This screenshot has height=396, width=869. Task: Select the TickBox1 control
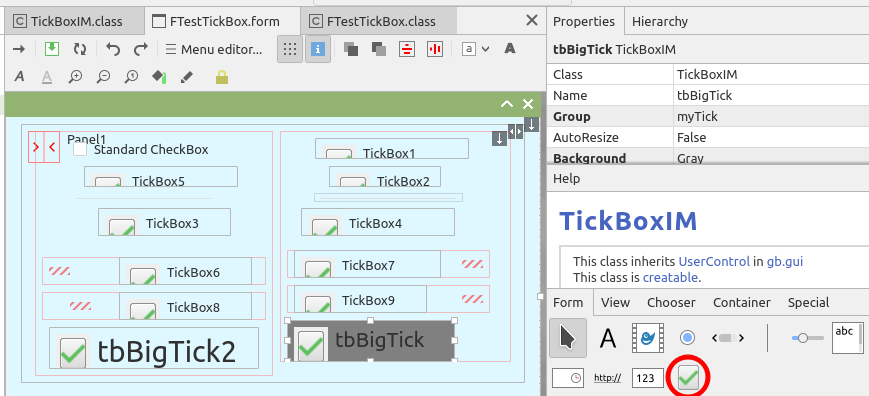[x=392, y=148]
